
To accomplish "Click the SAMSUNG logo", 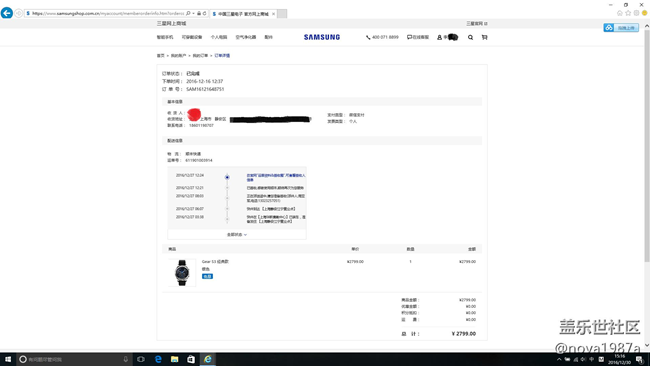I will click(322, 37).
